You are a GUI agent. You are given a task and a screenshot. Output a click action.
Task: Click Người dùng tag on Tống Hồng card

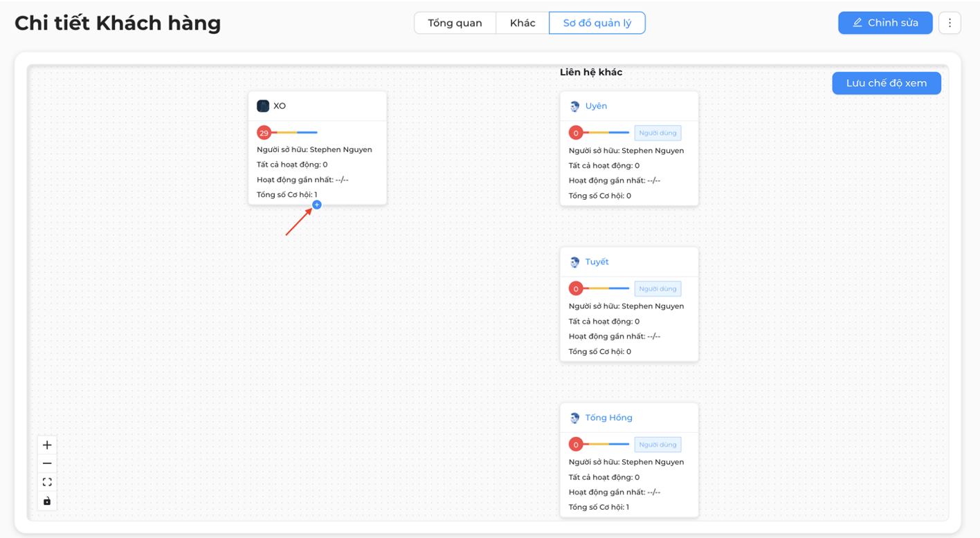[x=657, y=445]
